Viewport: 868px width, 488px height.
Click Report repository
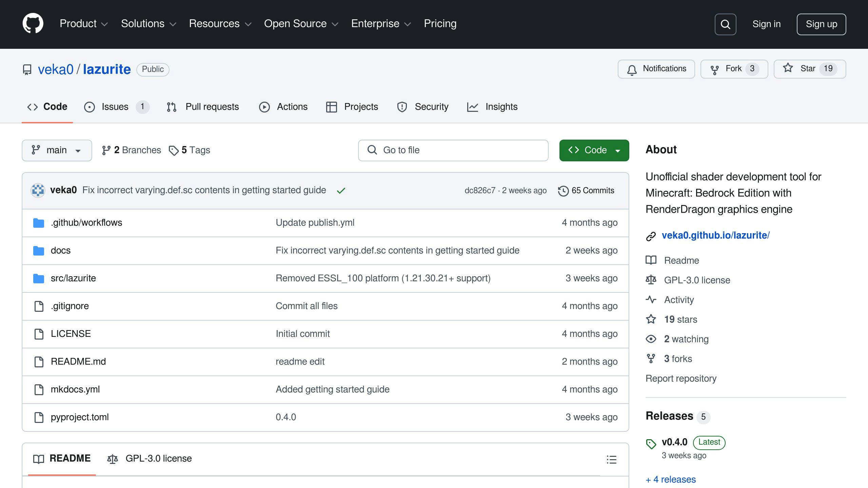click(x=681, y=379)
